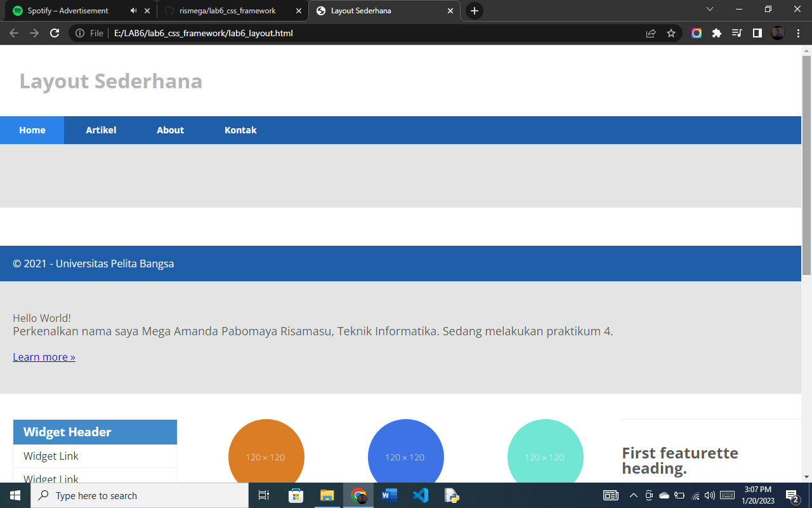Click the Learn more link
Image resolution: width=812 pixels, height=508 pixels.
point(44,356)
